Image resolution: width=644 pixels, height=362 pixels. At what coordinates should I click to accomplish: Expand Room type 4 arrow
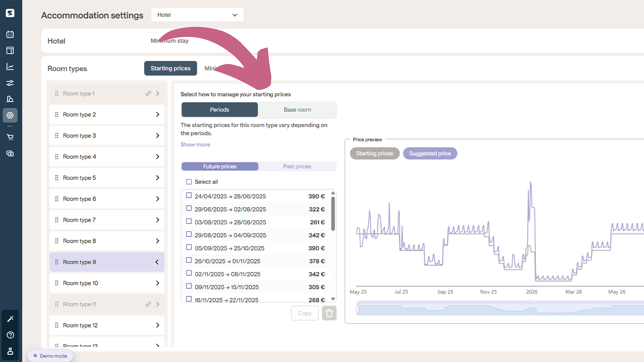coord(157,157)
